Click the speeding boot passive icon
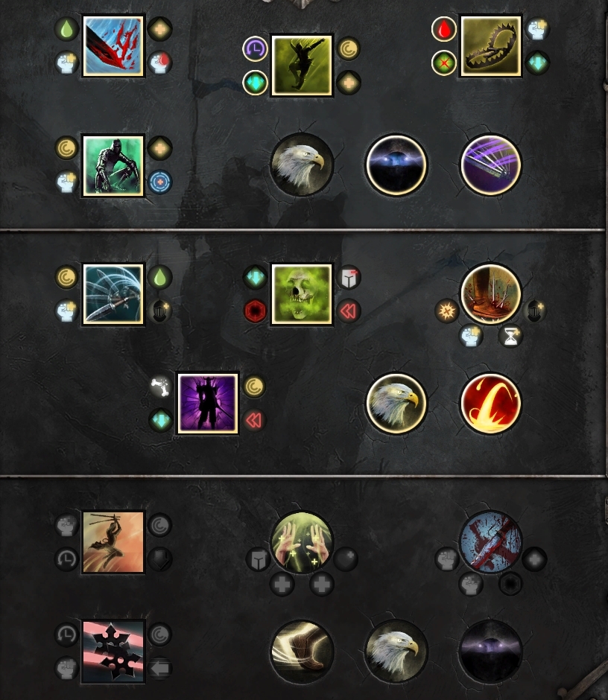Image resolution: width=608 pixels, height=700 pixels. point(302,652)
